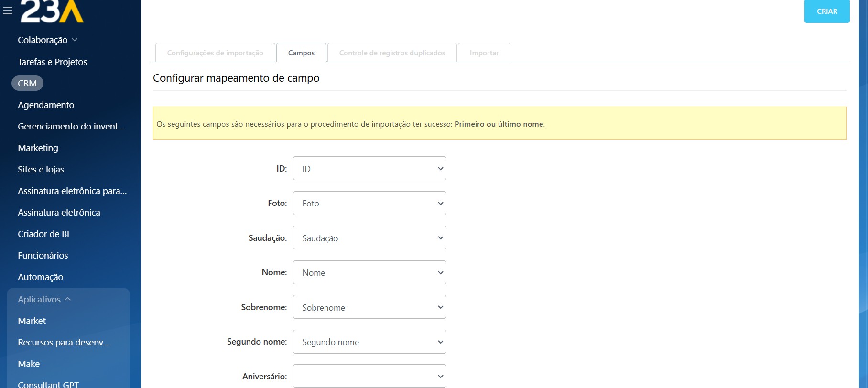868x388 pixels.
Task: Switch to Configurações de importação tab
Action: point(215,53)
